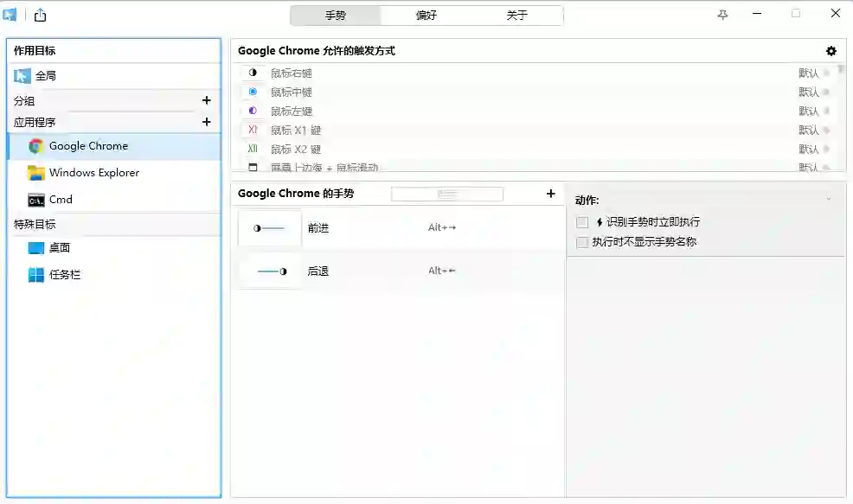Pin the window with the pushpin icon

[722, 15]
